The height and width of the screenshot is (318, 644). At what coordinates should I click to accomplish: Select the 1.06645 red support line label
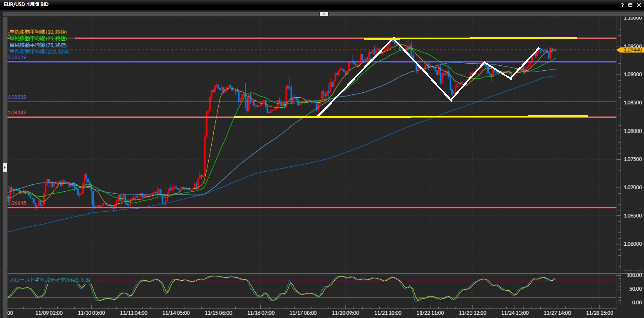pos(17,203)
